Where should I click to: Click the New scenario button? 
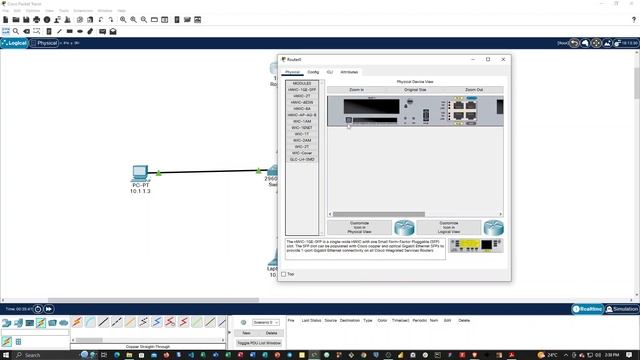246,333
